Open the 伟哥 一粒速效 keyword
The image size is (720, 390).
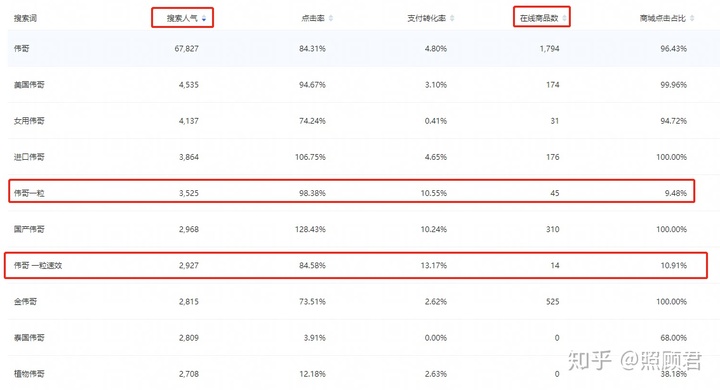[x=38, y=266]
